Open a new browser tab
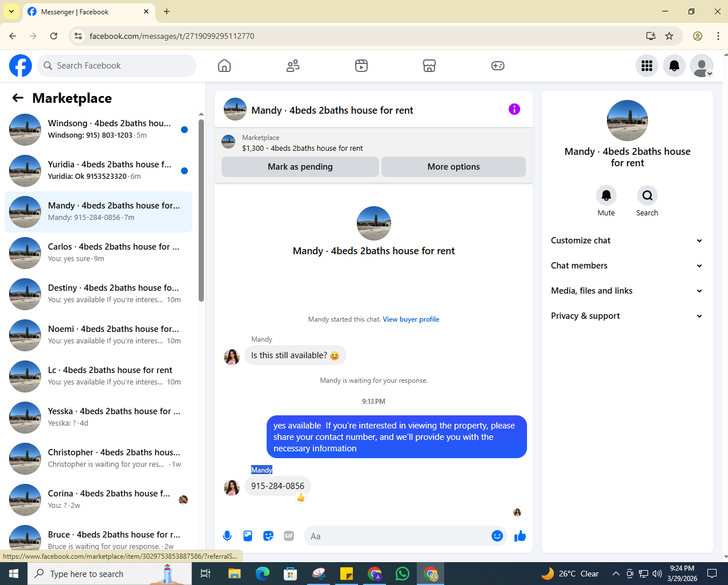728x585 pixels. [x=167, y=11]
